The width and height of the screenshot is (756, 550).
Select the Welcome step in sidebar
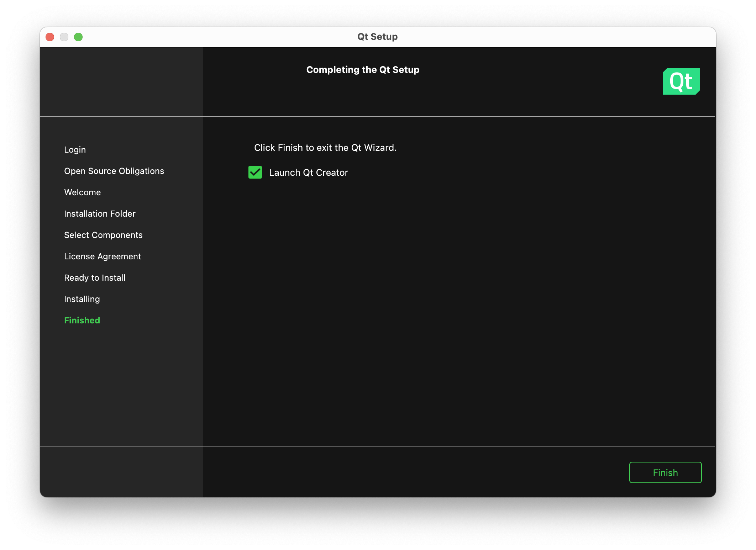click(82, 192)
